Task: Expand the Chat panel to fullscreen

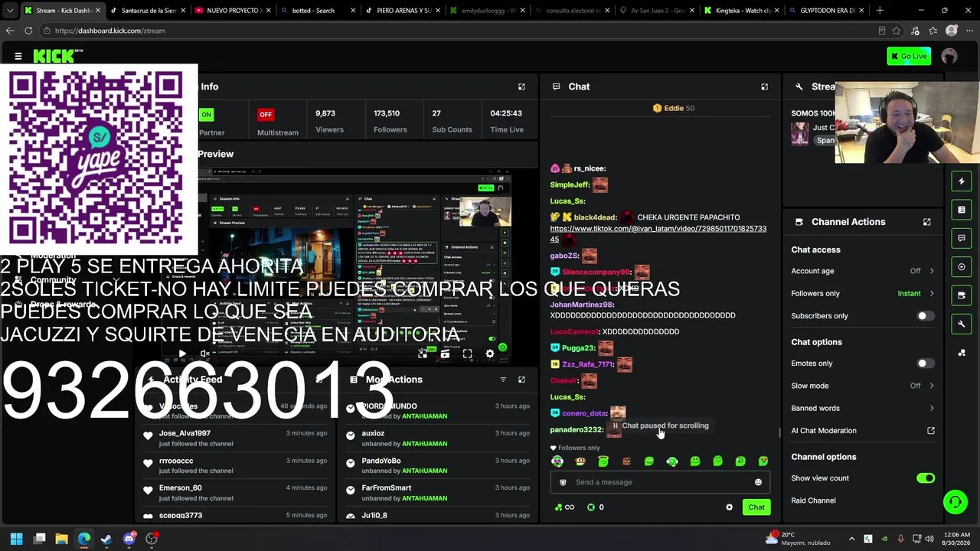Action: tap(764, 86)
